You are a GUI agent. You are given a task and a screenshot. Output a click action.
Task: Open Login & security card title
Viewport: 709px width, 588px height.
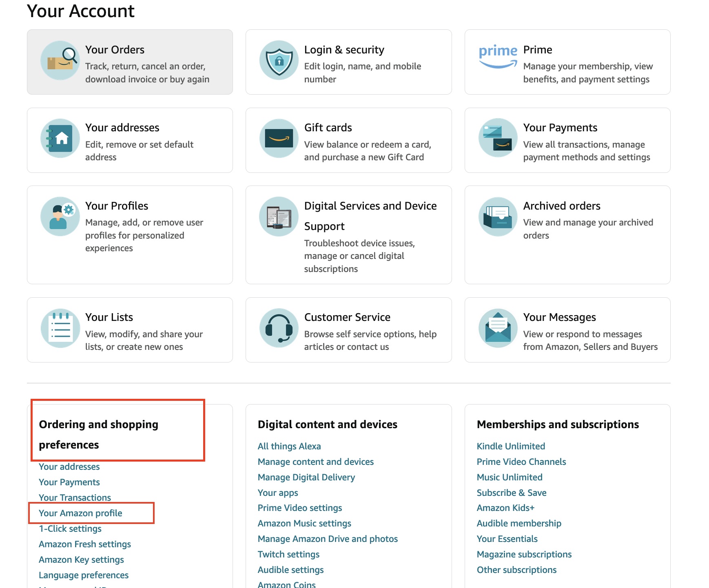click(x=344, y=50)
